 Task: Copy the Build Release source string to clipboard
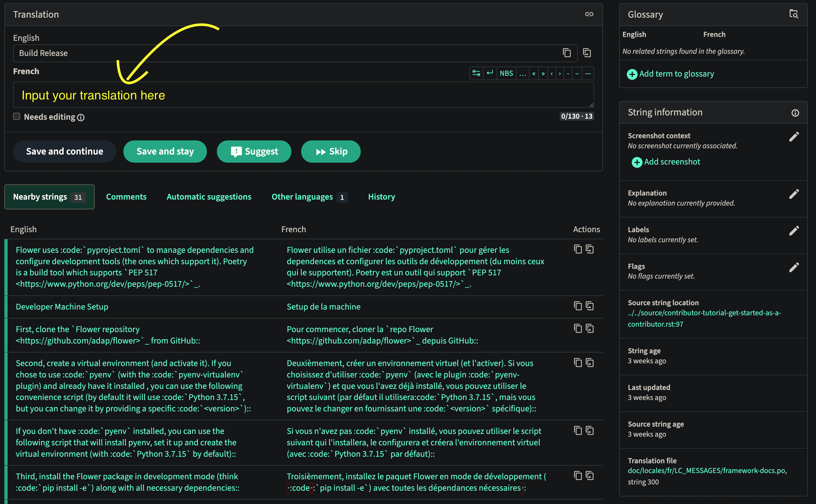point(566,53)
